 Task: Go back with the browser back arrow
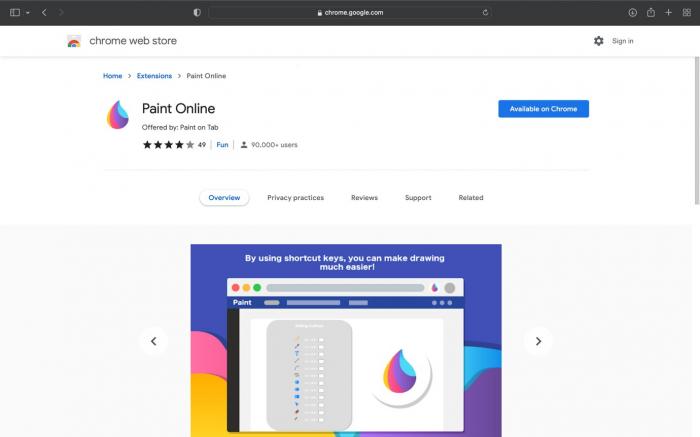tap(44, 12)
